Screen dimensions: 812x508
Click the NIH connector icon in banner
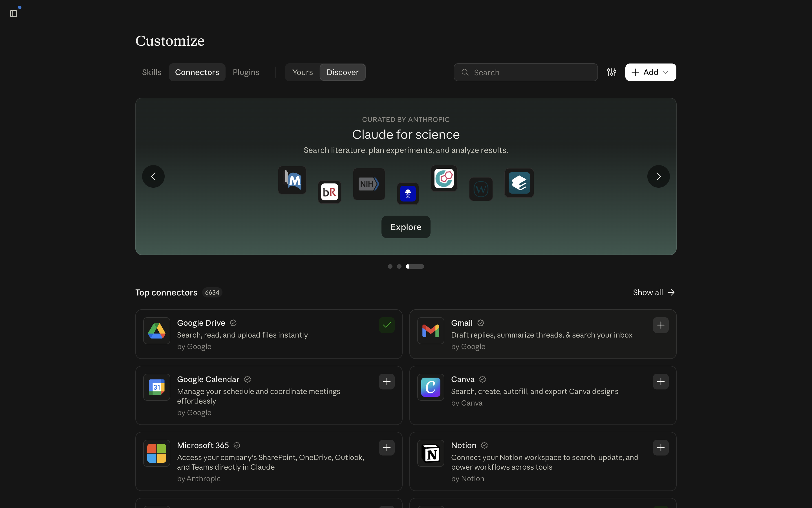(x=369, y=184)
